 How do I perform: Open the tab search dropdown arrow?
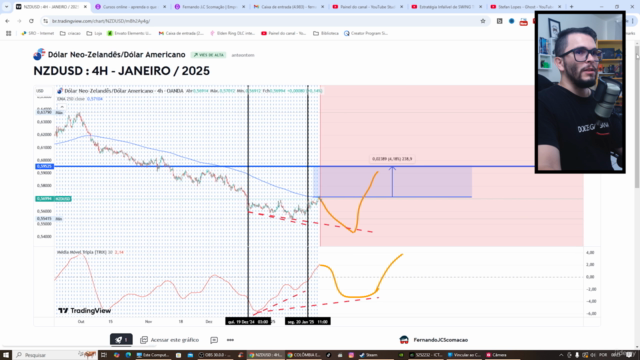pos(6,7)
